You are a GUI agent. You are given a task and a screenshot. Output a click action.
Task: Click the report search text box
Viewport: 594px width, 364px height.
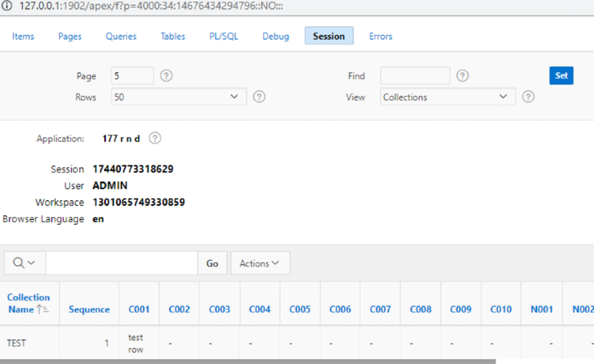[x=121, y=264]
